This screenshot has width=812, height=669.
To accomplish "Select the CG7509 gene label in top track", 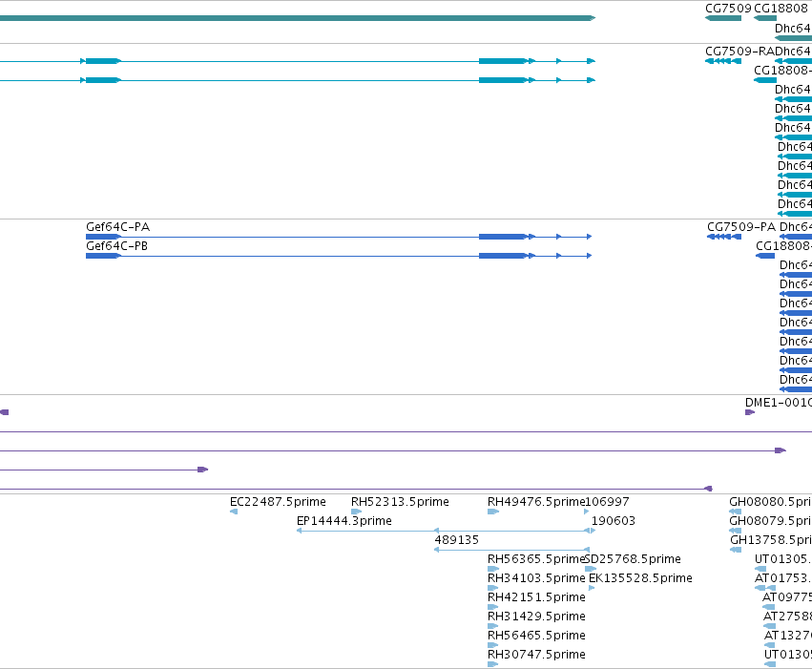I will click(x=728, y=9).
